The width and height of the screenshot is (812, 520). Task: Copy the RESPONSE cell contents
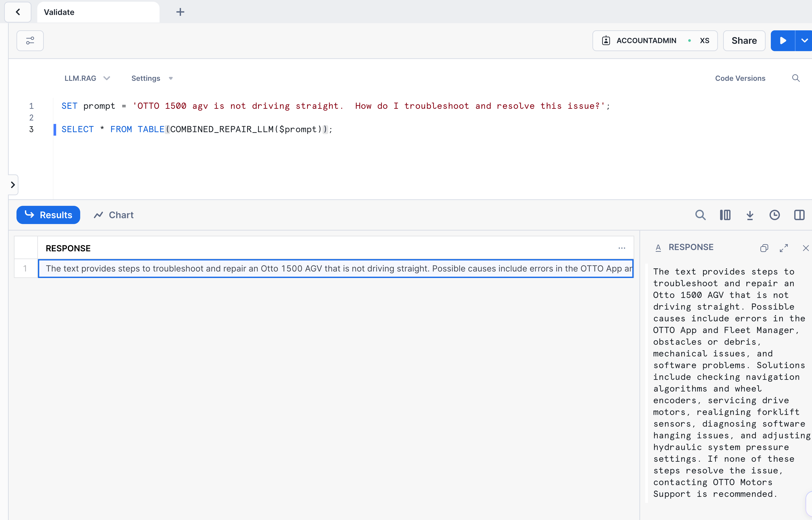pyautogui.click(x=764, y=248)
